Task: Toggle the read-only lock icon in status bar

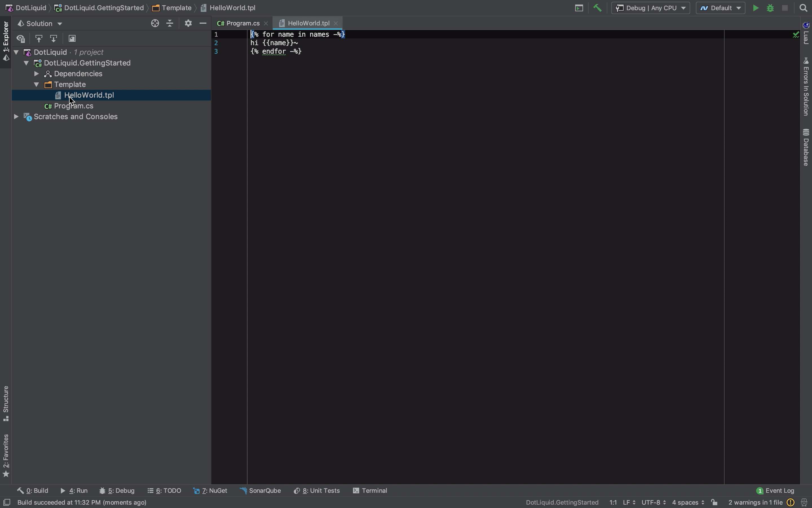Action: [714, 502]
